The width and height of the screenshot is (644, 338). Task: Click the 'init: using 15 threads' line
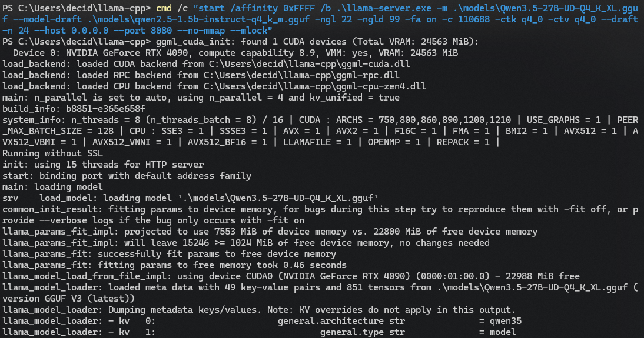tap(102, 165)
